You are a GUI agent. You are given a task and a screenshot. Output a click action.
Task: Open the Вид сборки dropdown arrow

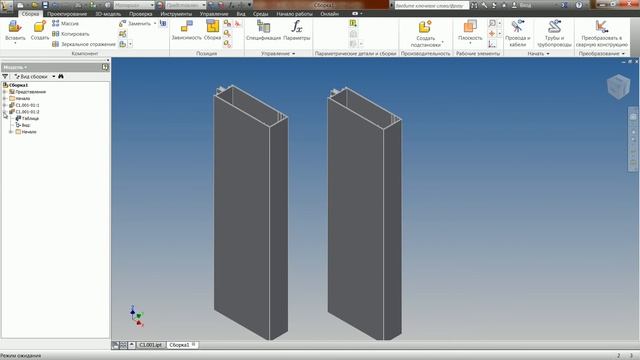pos(53,76)
